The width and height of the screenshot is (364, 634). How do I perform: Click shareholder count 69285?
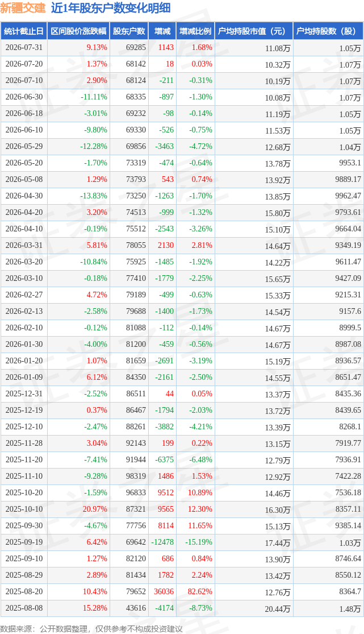coord(136,47)
